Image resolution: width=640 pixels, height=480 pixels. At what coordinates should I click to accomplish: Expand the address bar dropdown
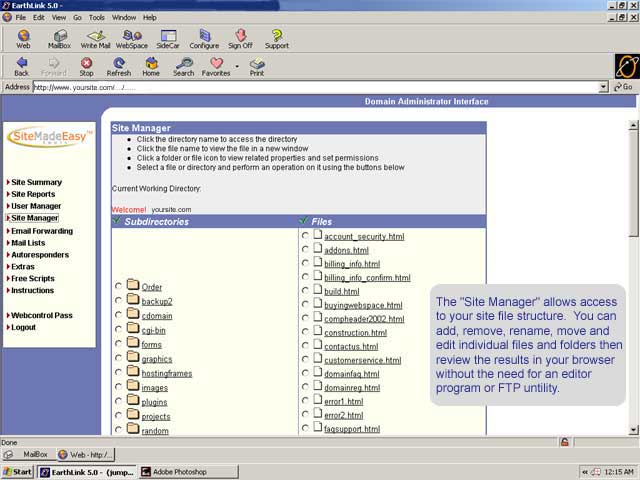click(x=603, y=87)
